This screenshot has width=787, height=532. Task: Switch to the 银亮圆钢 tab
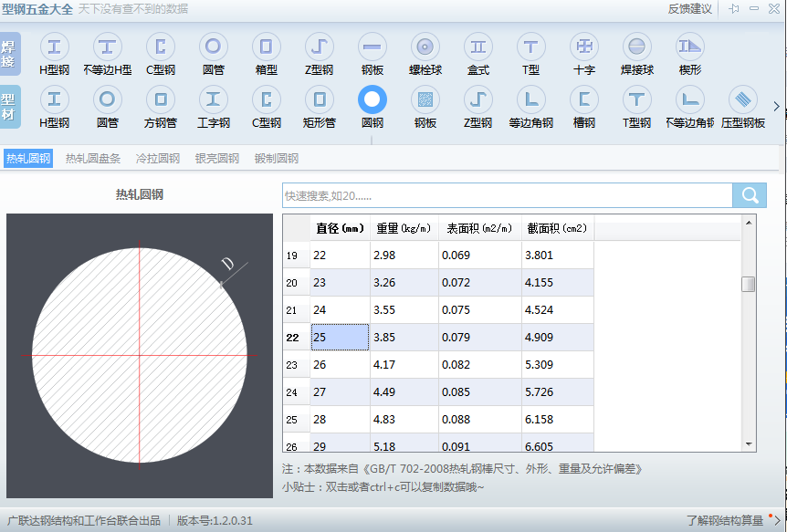(216, 159)
